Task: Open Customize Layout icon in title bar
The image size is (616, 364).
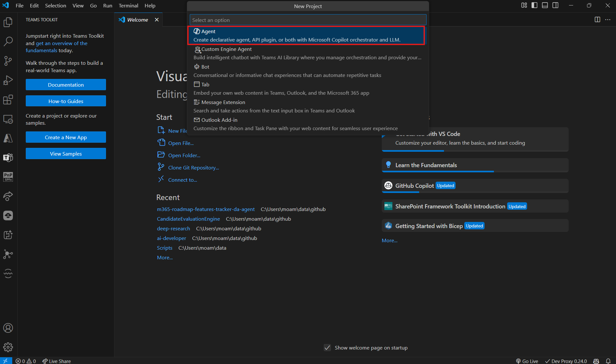Action: click(524, 5)
